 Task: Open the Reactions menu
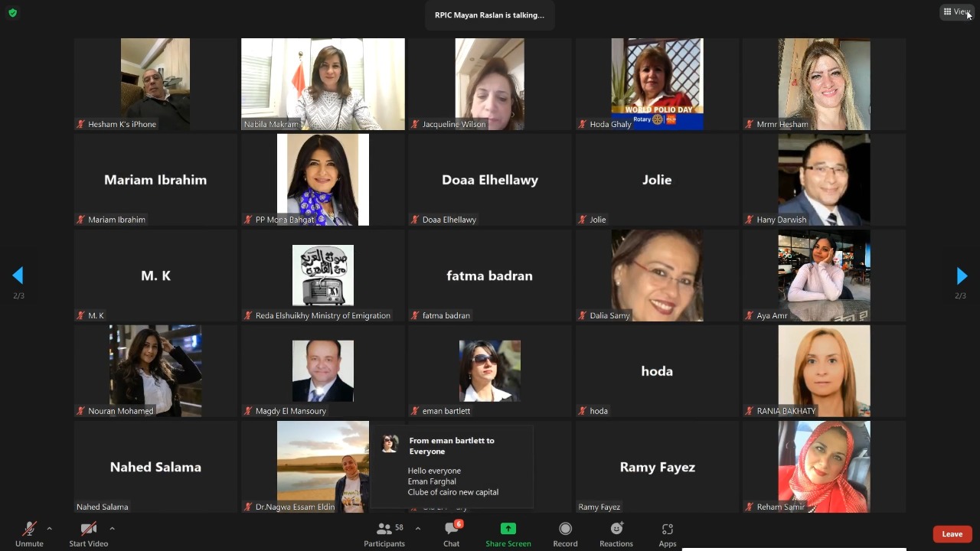tap(616, 533)
